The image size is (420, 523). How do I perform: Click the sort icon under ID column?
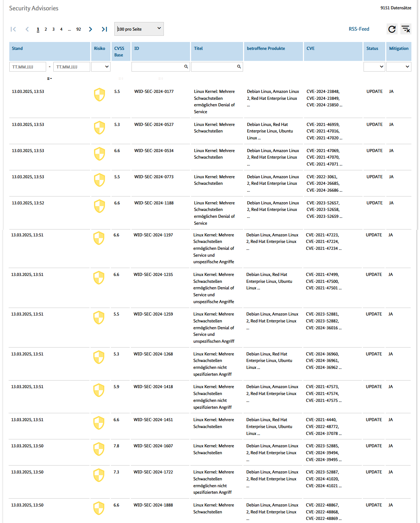coord(161,79)
